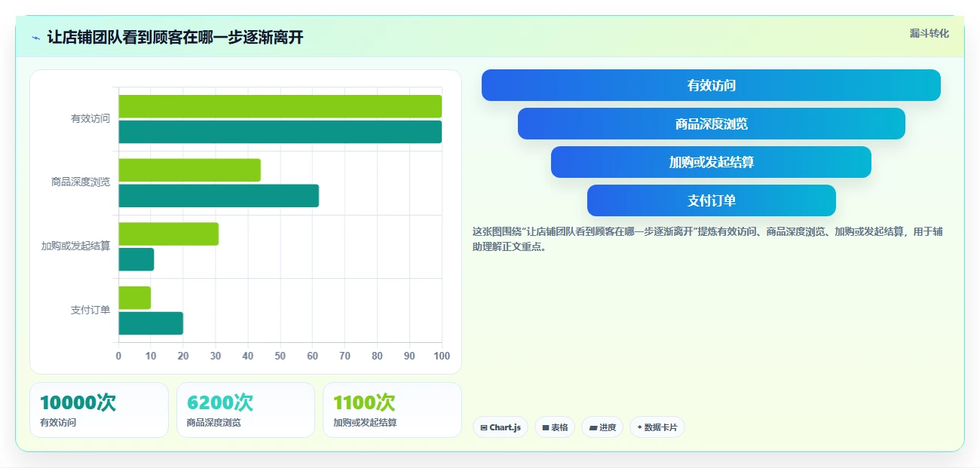Click the description paragraph starting 这张图围绕

tap(707, 239)
